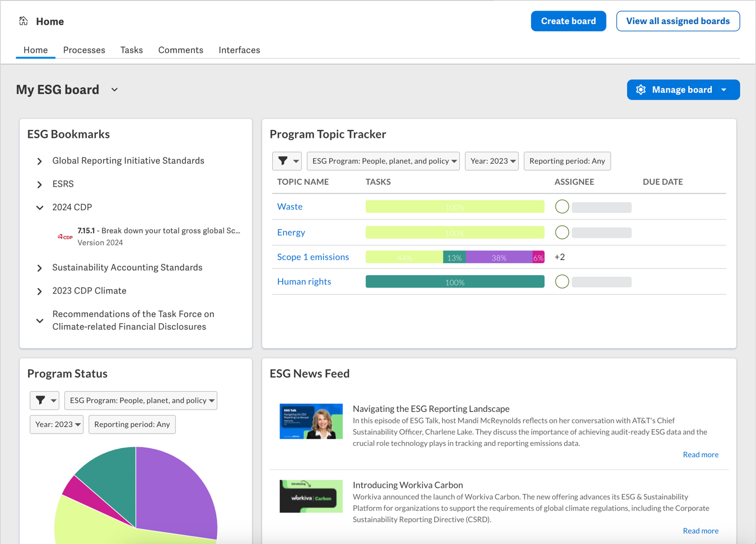The height and width of the screenshot is (544, 756).
Task: Click the Human rights 100% teal progress bar
Action: [x=455, y=282]
